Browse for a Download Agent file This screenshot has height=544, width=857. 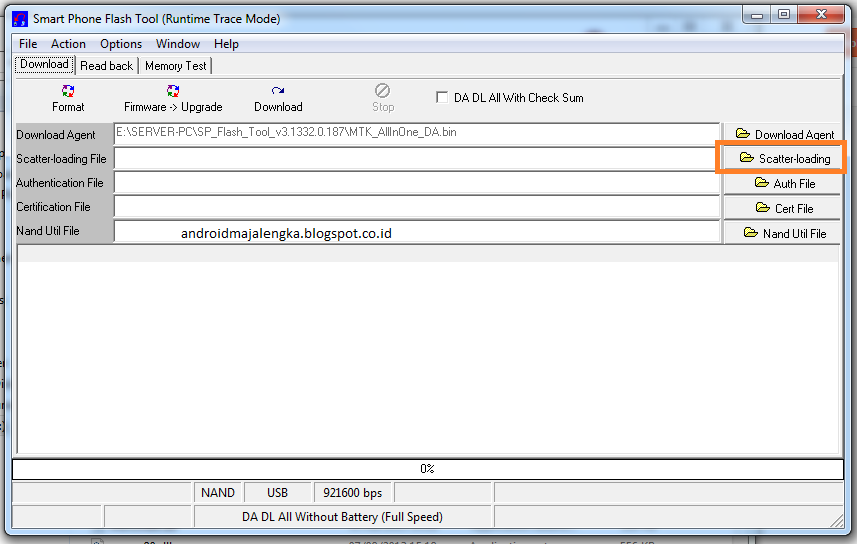point(783,134)
